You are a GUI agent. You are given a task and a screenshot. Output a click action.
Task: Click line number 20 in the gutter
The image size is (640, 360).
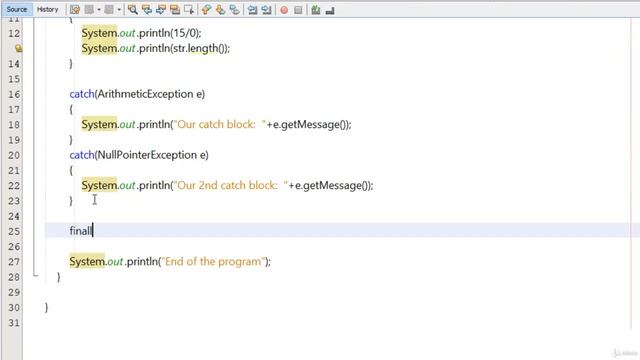14,155
